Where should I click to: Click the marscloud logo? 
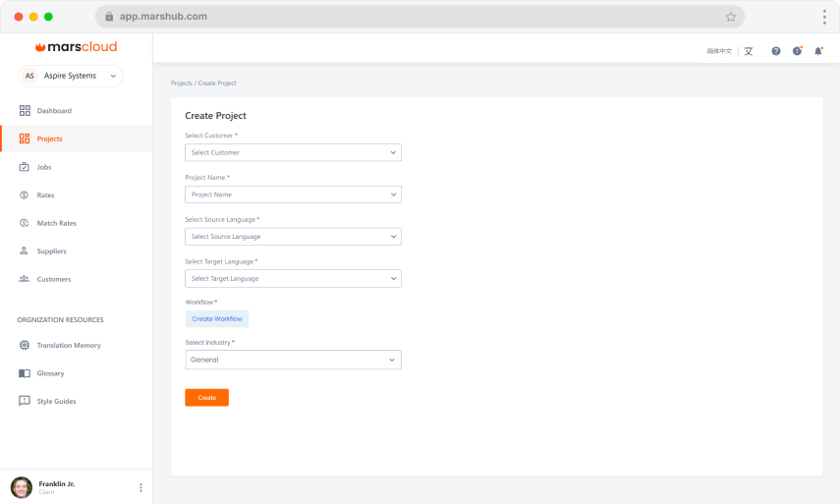pos(76,46)
